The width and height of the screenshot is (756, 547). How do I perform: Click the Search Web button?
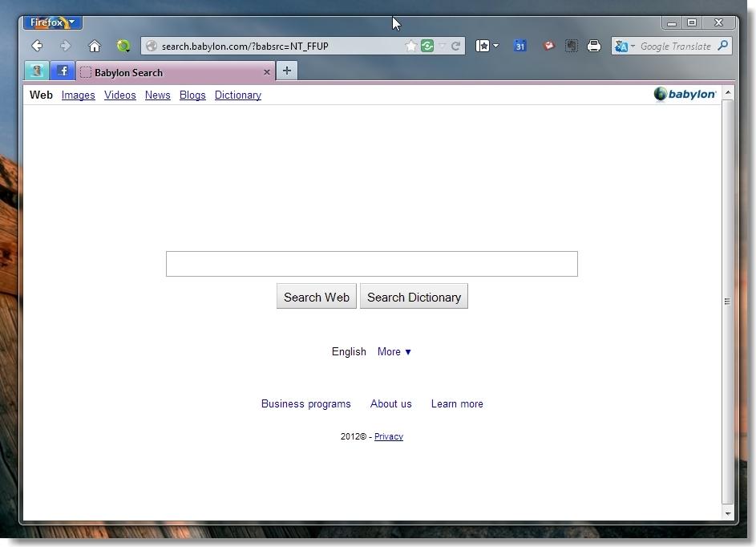click(x=317, y=296)
